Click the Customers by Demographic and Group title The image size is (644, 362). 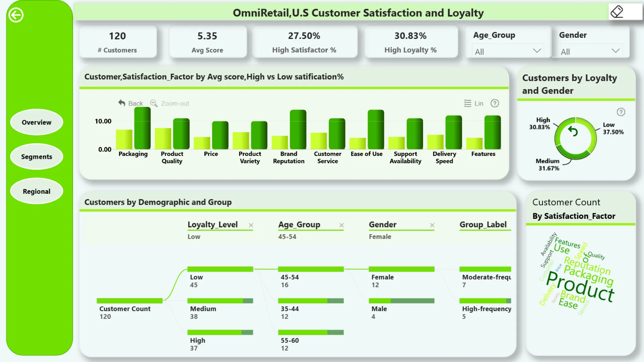[x=158, y=202]
